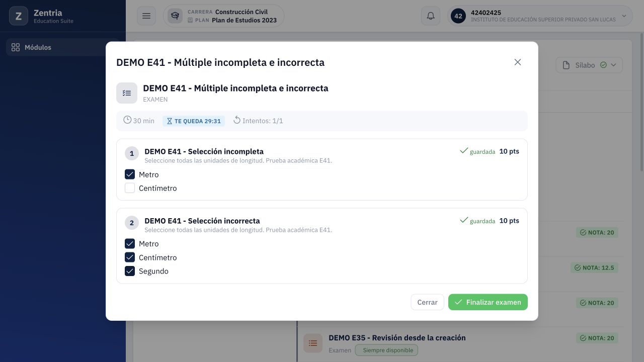
Task: Click the Módulos grid icon in sidebar
Action: pyautogui.click(x=16, y=47)
